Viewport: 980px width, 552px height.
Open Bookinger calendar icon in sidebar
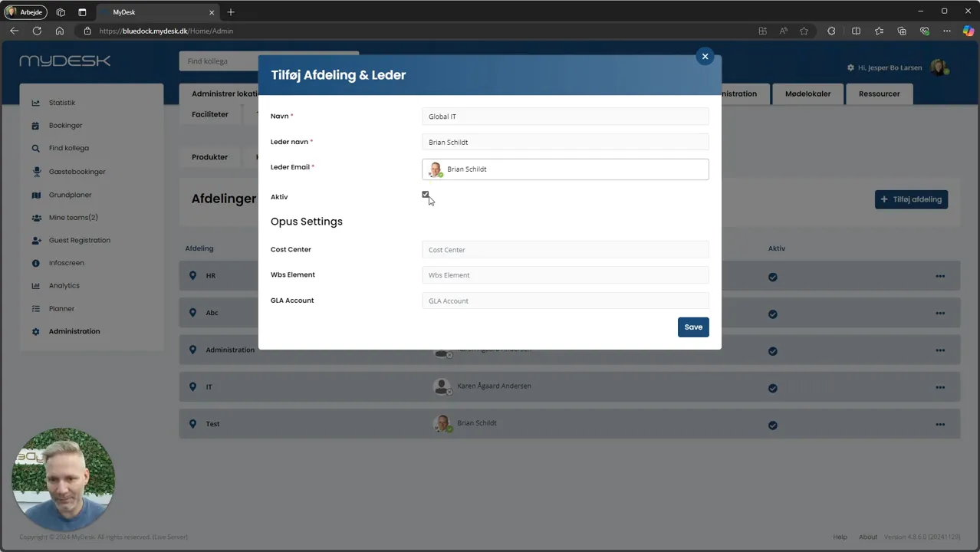tap(35, 126)
